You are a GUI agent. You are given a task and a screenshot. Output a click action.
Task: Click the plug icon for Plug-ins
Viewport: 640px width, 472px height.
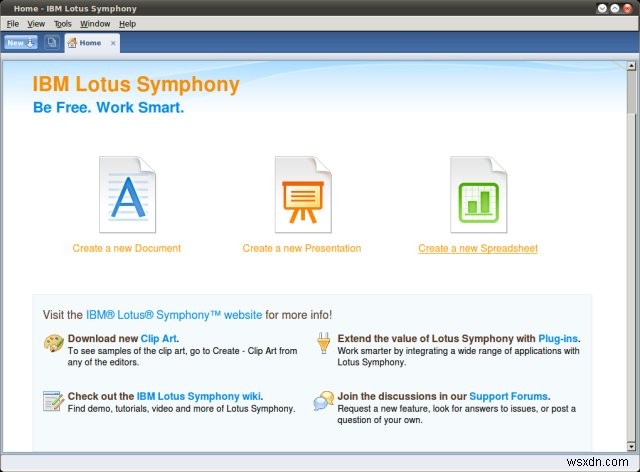(x=323, y=343)
